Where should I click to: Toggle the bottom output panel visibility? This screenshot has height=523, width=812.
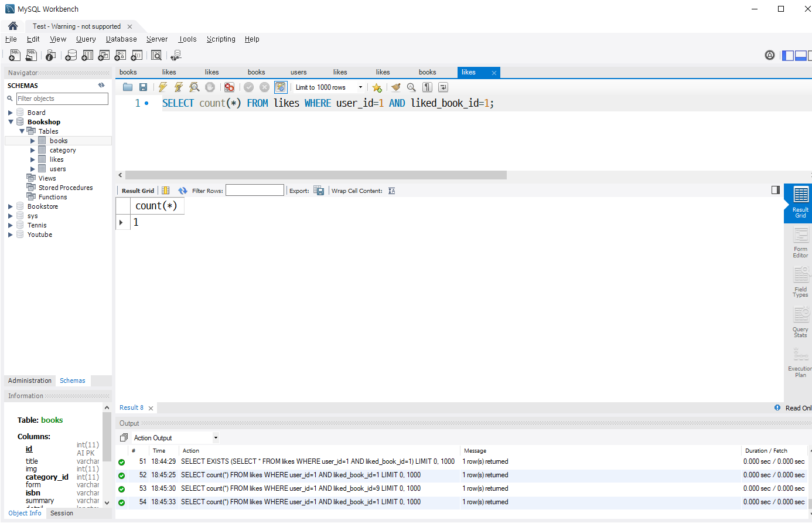pos(801,56)
